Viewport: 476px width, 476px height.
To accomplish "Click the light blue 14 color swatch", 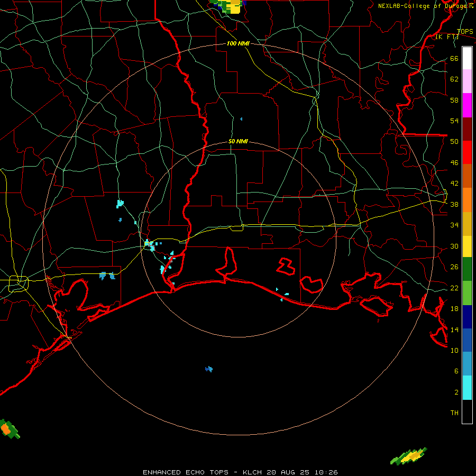I will tap(467, 364).
